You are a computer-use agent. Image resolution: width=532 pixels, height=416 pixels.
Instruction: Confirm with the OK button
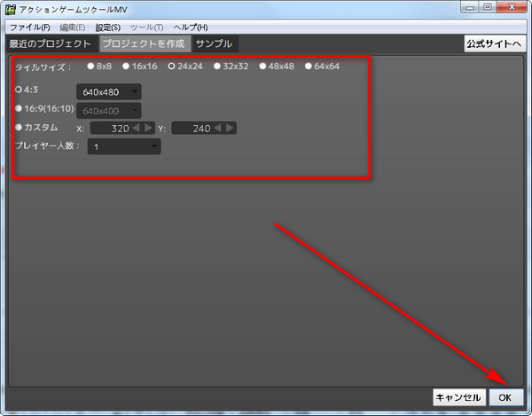pyautogui.click(x=505, y=397)
